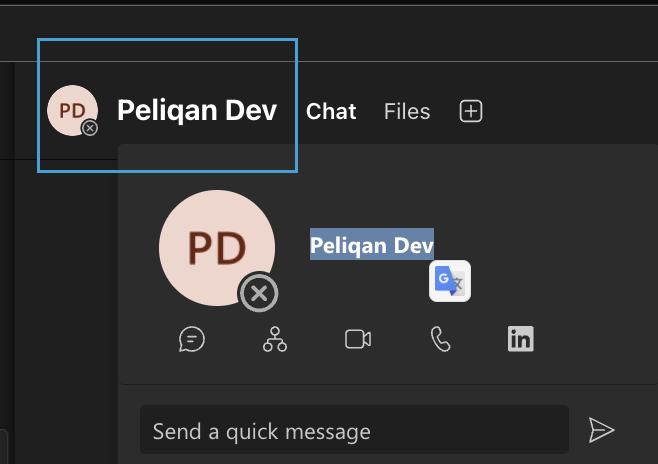Click the presence status badge on header avatar

90,128
